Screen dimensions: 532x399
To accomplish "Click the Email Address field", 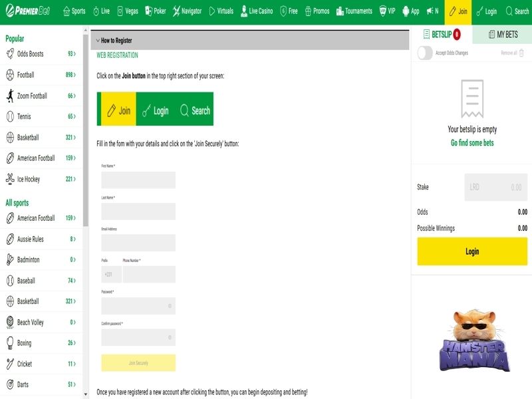I will coord(138,243).
